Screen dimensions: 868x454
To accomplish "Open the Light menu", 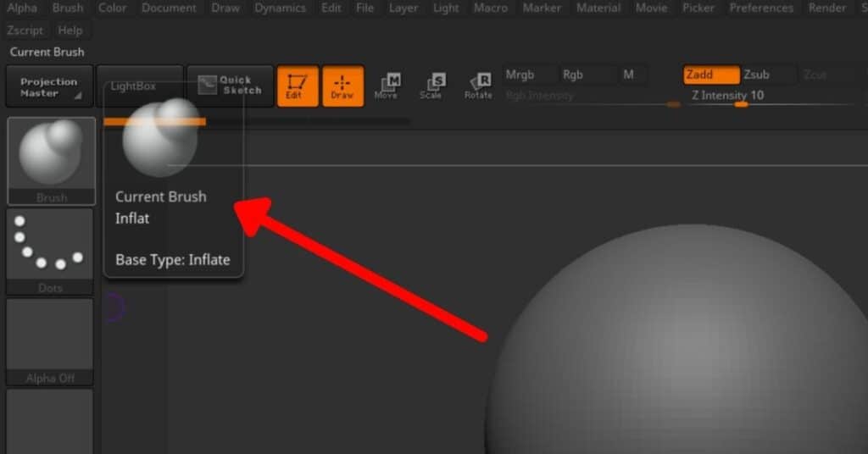I will coord(446,8).
